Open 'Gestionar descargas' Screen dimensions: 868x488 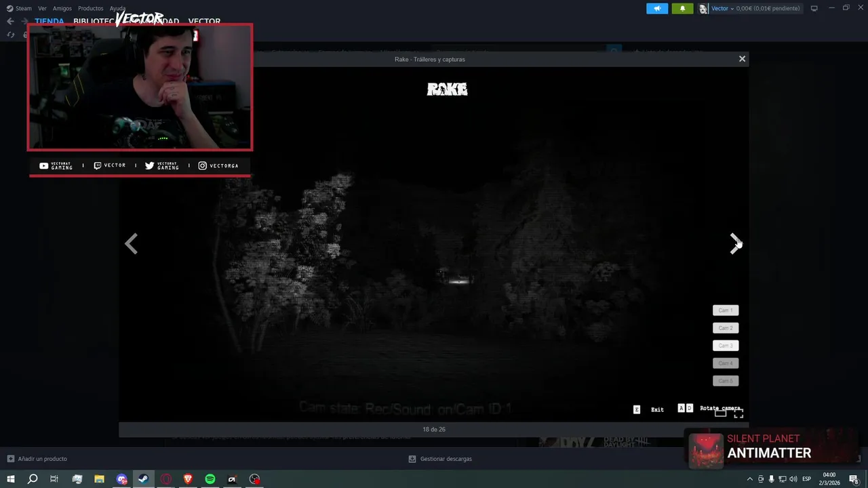pos(440,459)
